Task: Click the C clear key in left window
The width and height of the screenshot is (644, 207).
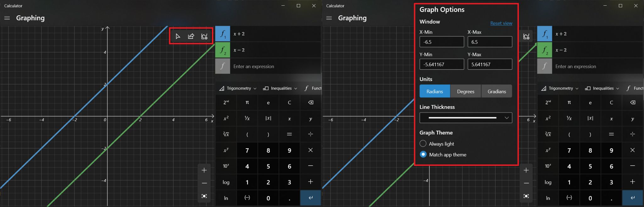Action: (289, 102)
